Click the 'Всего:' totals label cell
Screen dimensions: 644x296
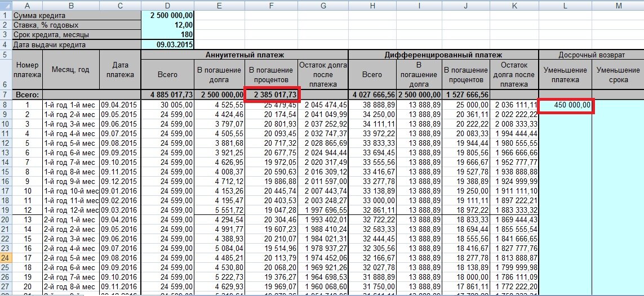pyautogui.click(x=27, y=95)
